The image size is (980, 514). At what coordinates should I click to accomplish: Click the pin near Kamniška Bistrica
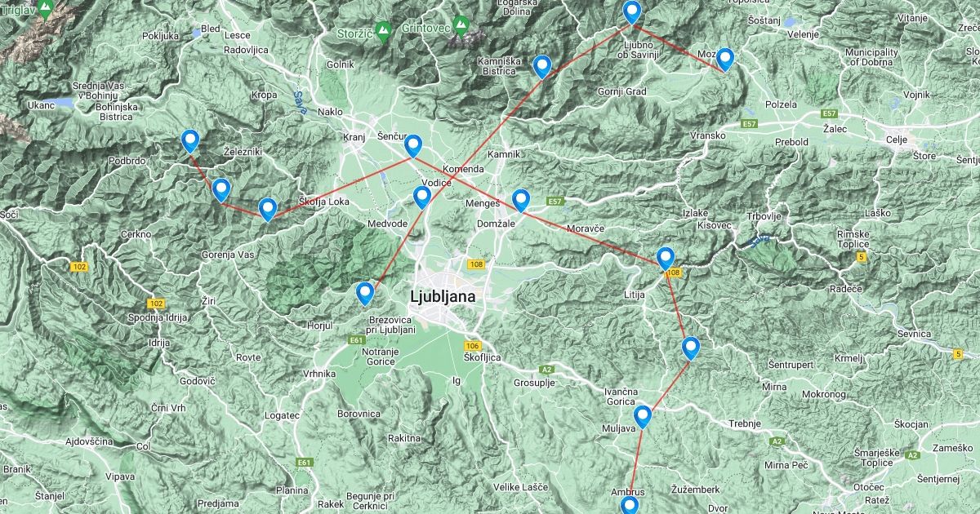(541, 67)
